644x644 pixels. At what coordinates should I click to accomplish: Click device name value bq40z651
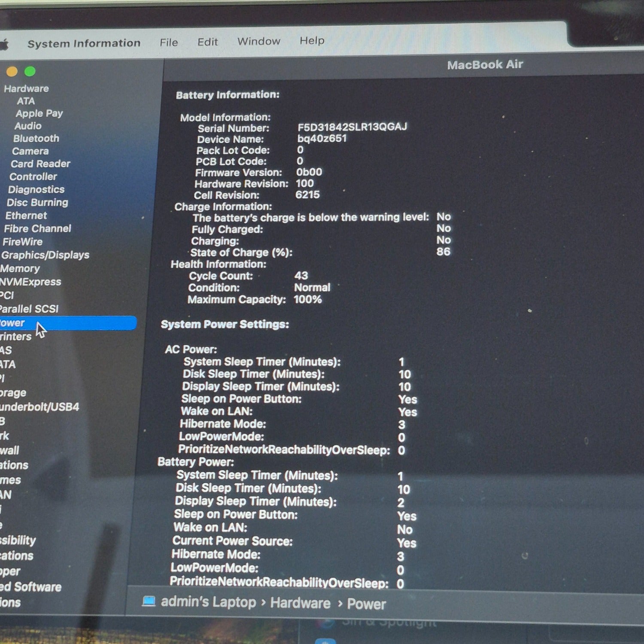tap(322, 138)
